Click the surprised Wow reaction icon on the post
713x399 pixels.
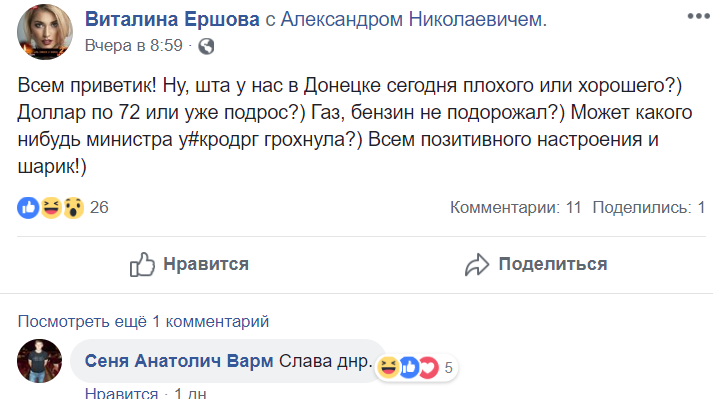pyautogui.click(x=74, y=208)
